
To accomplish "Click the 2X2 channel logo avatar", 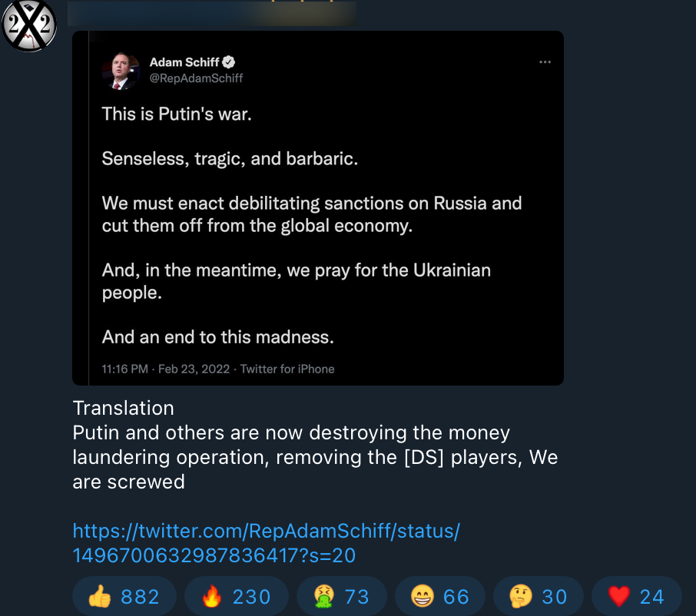I will (x=29, y=25).
